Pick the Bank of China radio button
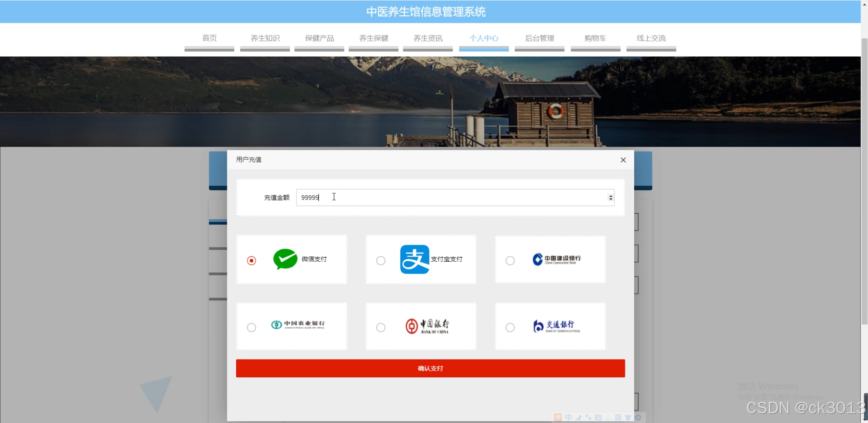This screenshot has height=423, width=868. [x=381, y=328]
